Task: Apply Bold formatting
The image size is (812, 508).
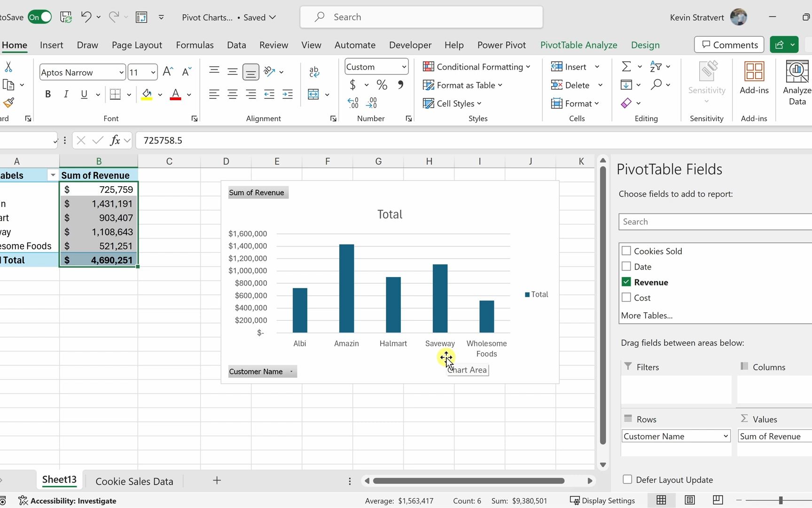Action: (47, 94)
